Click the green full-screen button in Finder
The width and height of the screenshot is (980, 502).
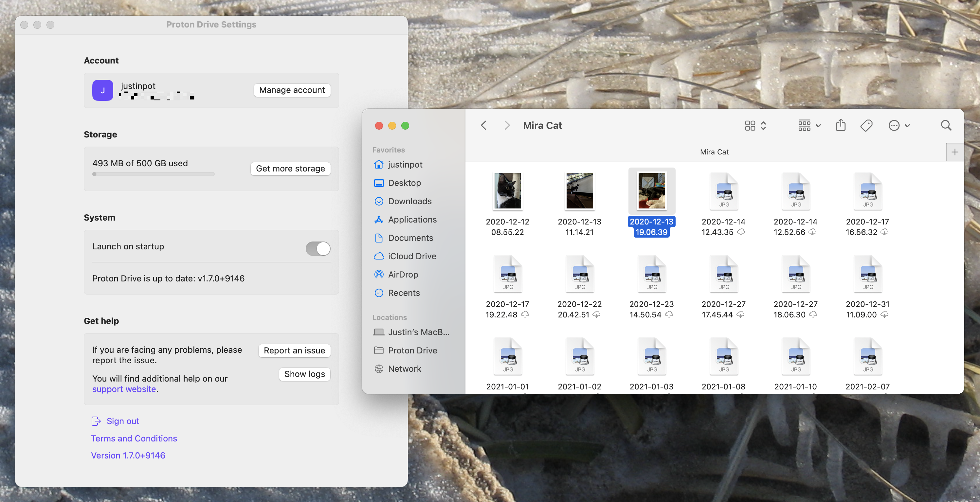pyautogui.click(x=405, y=126)
